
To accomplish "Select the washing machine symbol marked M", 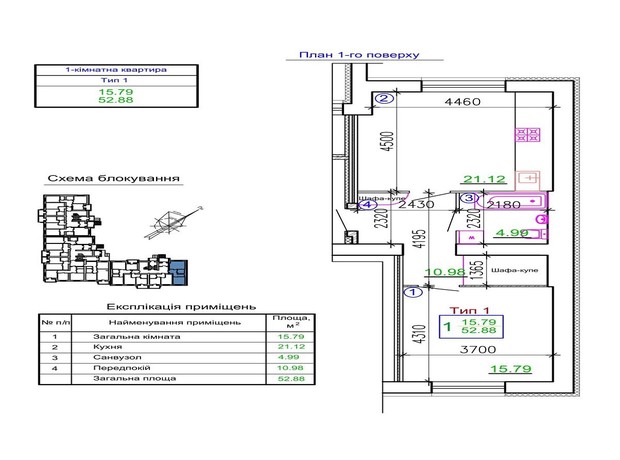I will [470, 237].
